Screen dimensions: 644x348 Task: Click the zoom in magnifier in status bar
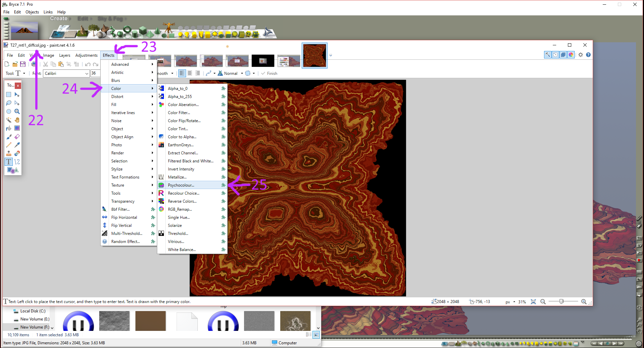pyautogui.click(x=584, y=302)
